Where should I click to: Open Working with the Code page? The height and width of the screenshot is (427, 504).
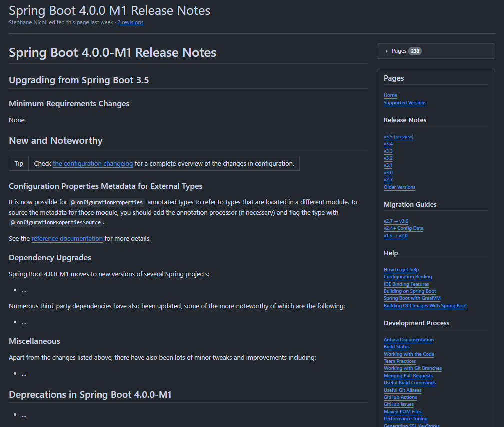coord(409,354)
